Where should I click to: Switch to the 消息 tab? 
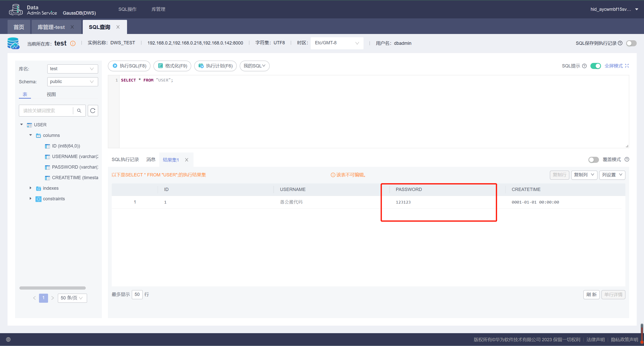tap(151, 160)
